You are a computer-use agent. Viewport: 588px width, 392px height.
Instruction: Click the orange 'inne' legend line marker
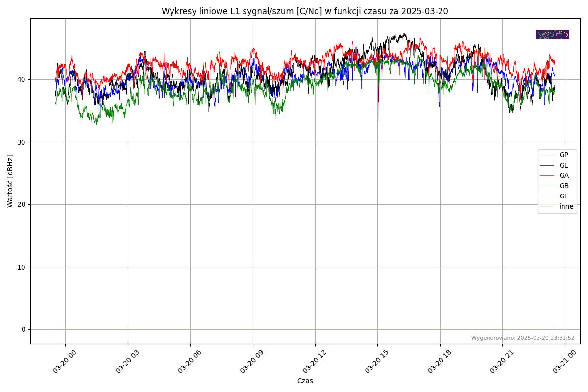point(547,206)
